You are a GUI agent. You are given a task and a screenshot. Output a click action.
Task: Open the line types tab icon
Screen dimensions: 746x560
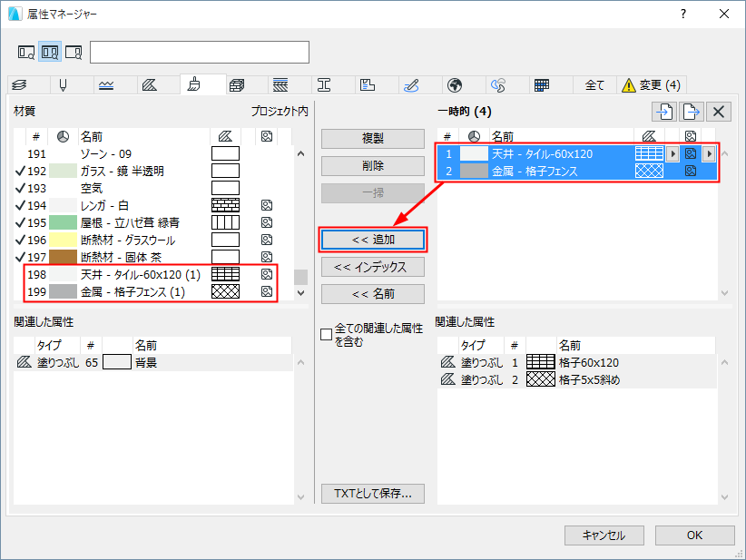[x=106, y=85]
